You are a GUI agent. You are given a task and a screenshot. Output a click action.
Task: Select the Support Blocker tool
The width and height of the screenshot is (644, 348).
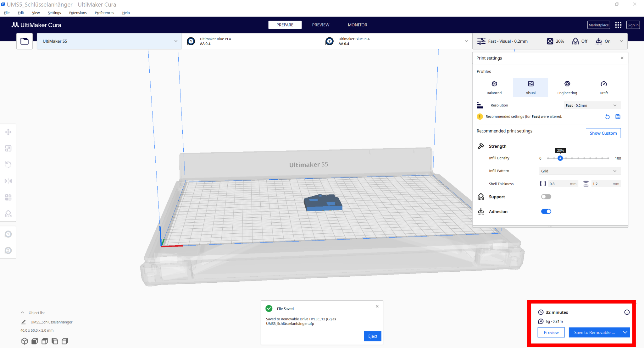tap(8, 214)
